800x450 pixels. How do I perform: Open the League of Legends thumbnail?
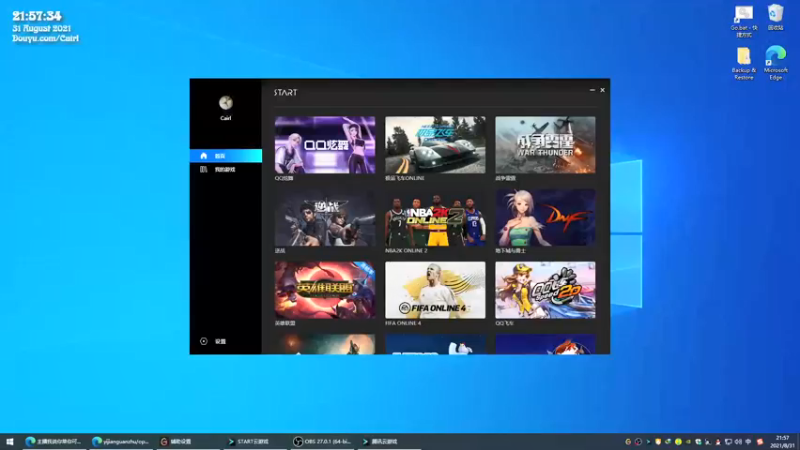[325, 290]
